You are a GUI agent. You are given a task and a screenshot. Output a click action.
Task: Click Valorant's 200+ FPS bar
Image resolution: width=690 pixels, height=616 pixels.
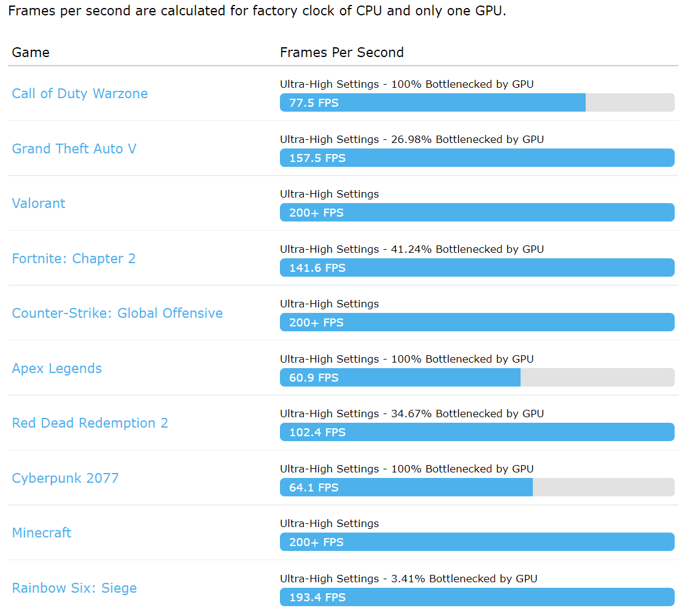(x=477, y=213)
